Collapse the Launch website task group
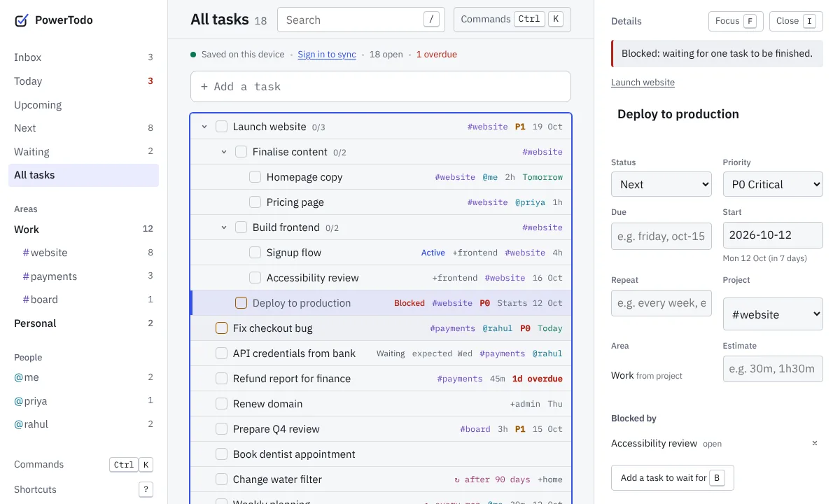Image resolution: width=840 pixels, height=504 pixels. pos(204,127)
